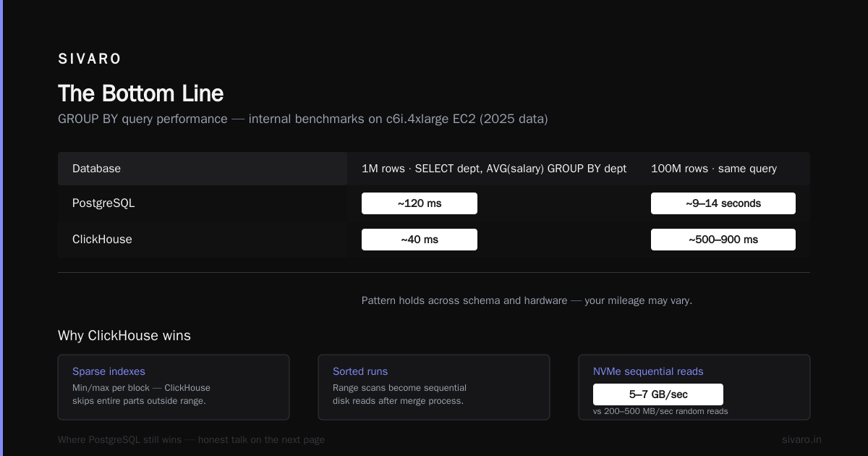This screenshot has width=868, height=456.
Task: Click the Sorted runs card title
Action: [360, 371]
